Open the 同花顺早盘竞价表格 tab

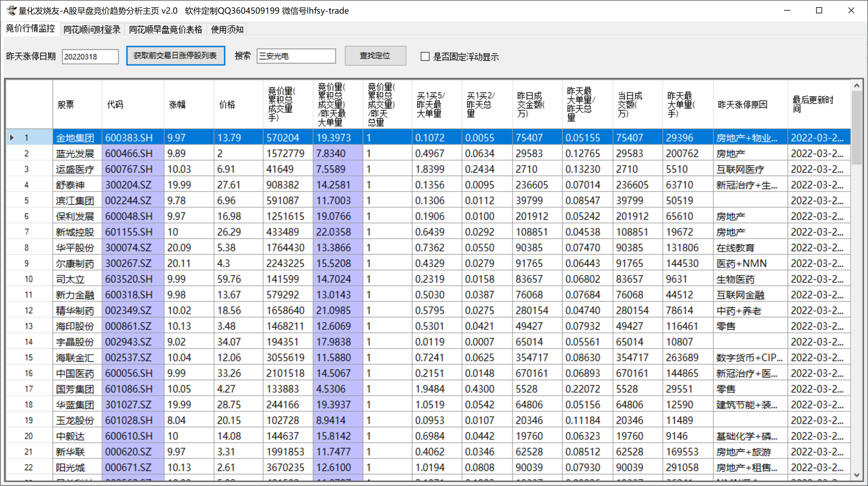point(165,30)
